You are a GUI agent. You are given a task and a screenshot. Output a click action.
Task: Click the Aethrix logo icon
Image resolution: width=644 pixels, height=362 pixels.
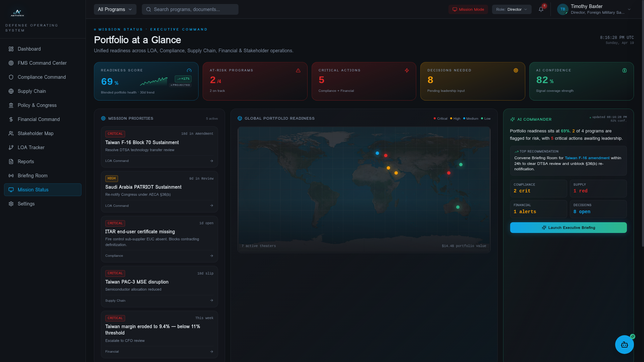click(x=17, y=13)
